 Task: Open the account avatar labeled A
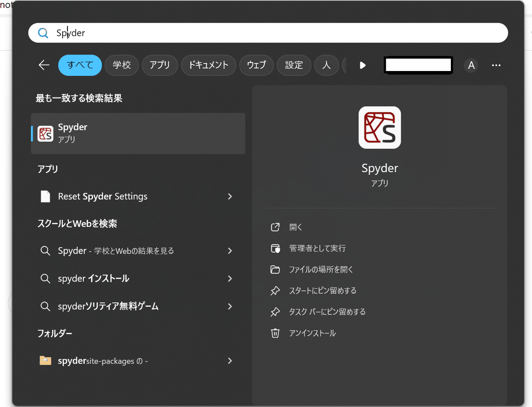[x=471, y=65]
